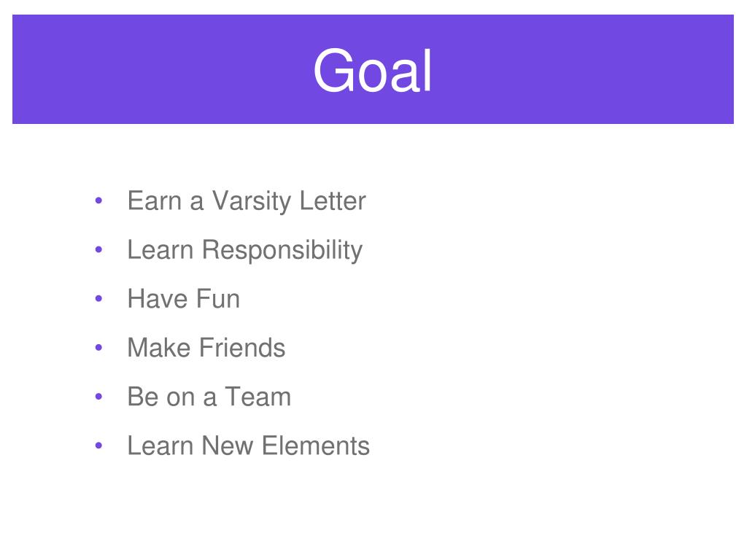The height and width of the screenshot is (560, 747).
Task: Click the "Goal" title text
Action: coord(373,71)
